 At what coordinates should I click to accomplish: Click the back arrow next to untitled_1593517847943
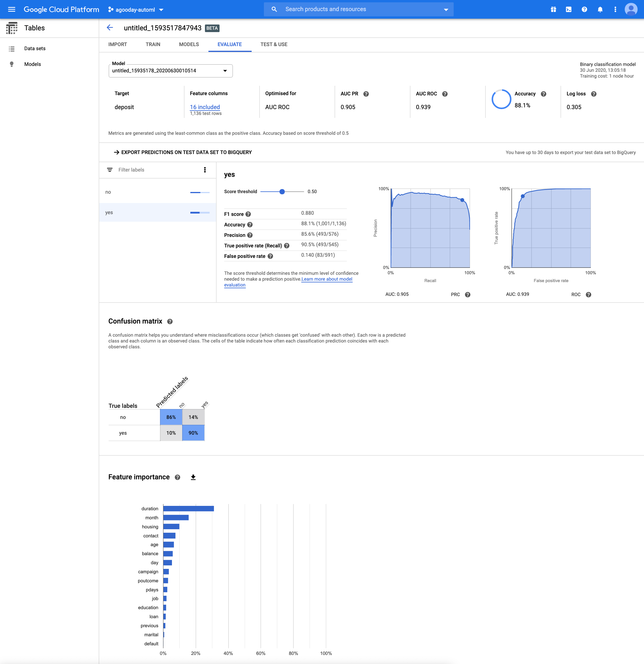click(110, 28)
